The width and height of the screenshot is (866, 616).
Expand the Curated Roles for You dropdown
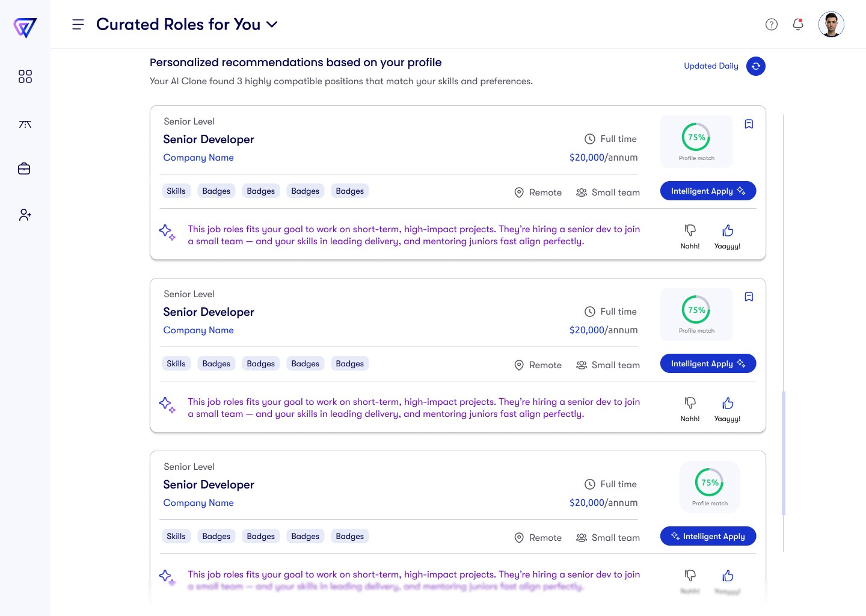(x=271, y=25)
